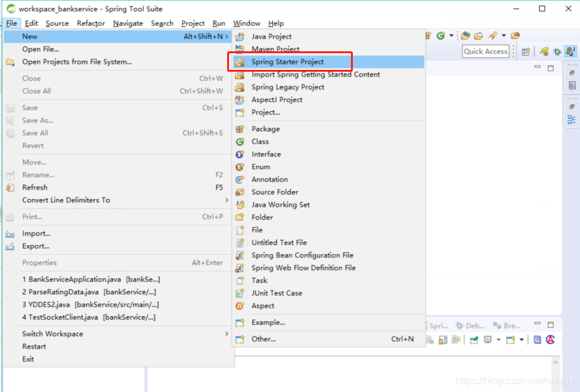This screenshot has width=580, height=392.
Task: Click the Pin Console icon
Action: pos(474,339)
